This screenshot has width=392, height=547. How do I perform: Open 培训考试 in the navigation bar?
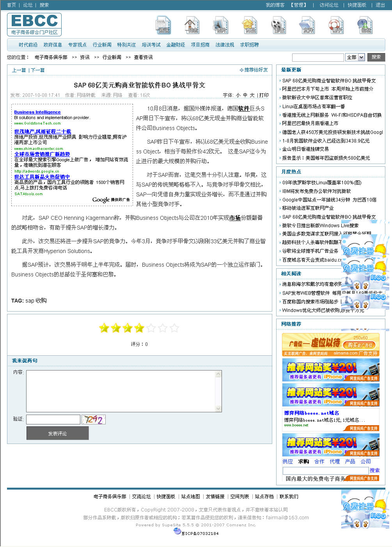coord(151,45)
